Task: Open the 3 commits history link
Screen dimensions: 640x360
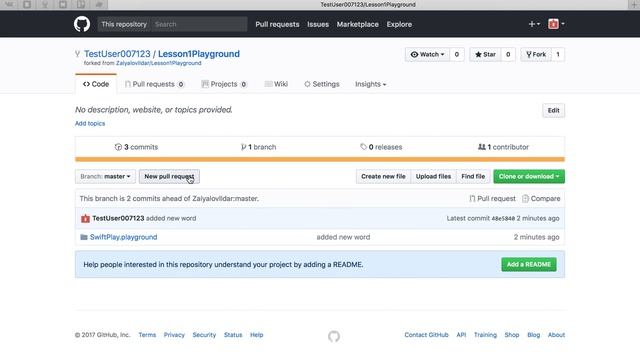Action: pyautogui.click(x=136, y=147)
